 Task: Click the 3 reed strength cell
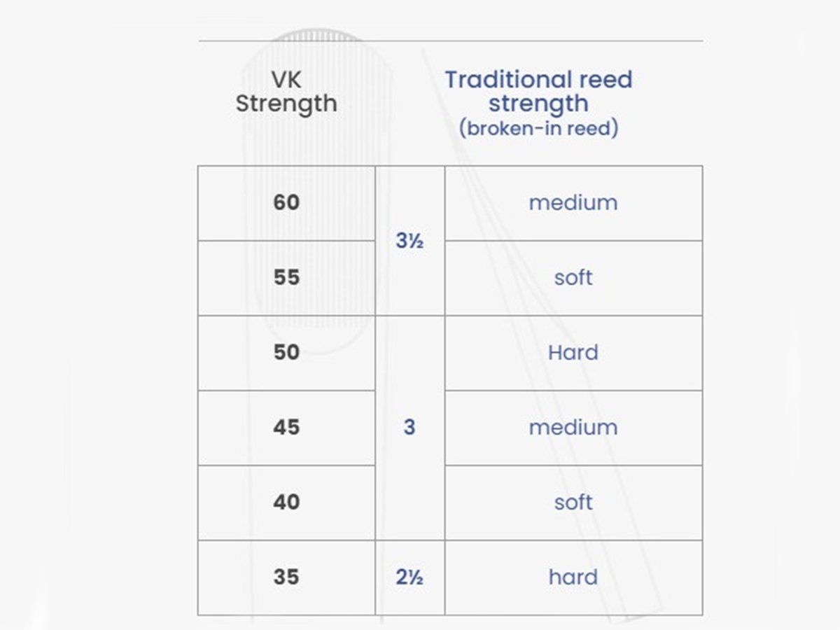click(409, 428)
